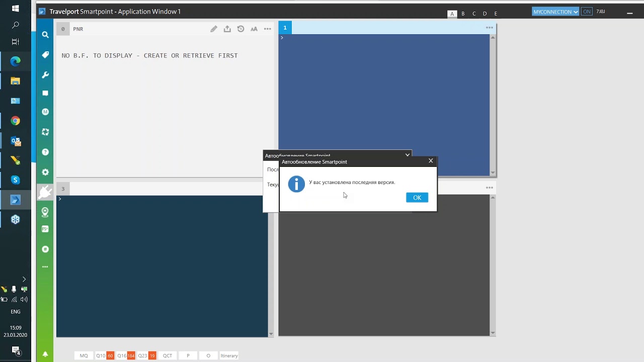Collapse the background Автообновление Smartpoint window chevron
The height and width of the screenshot is (362, 644).
pos(408,155)
